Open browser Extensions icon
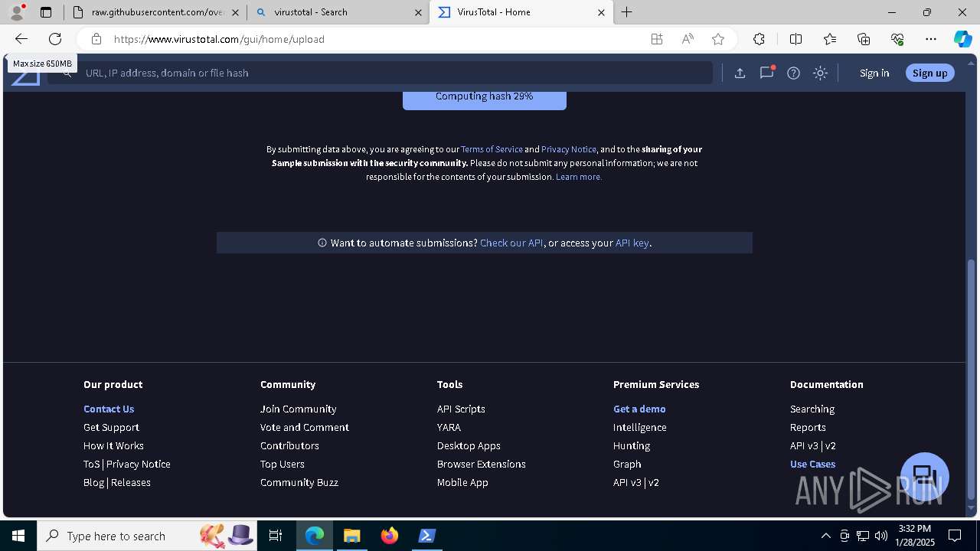Screen dimensions: 980x551 tap(759, 39)
